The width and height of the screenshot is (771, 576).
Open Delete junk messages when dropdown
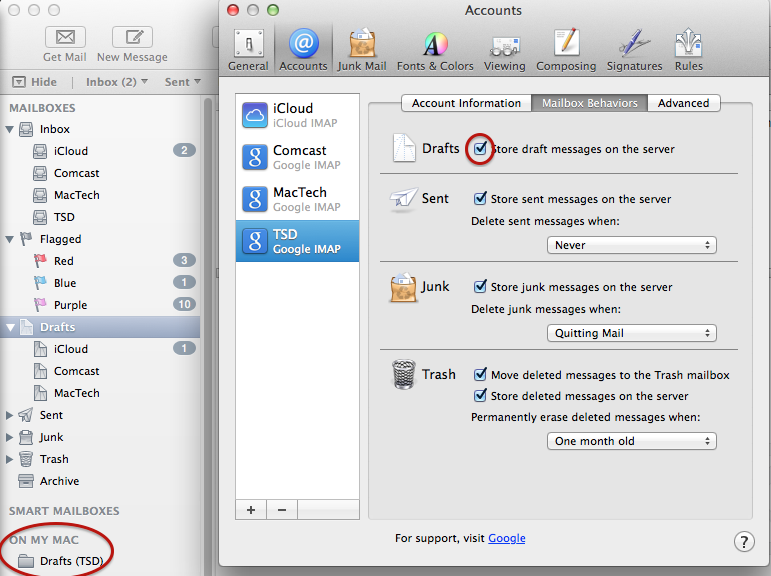(632, 333)
